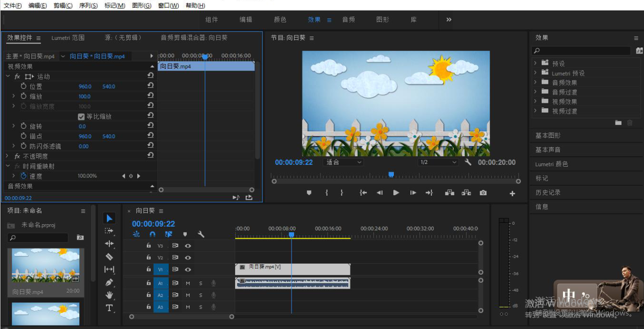The width and height of the screenshot is (644, 329).
Task: Open the 适合 zoom level dropdown
Action: [x=343, y=162]
